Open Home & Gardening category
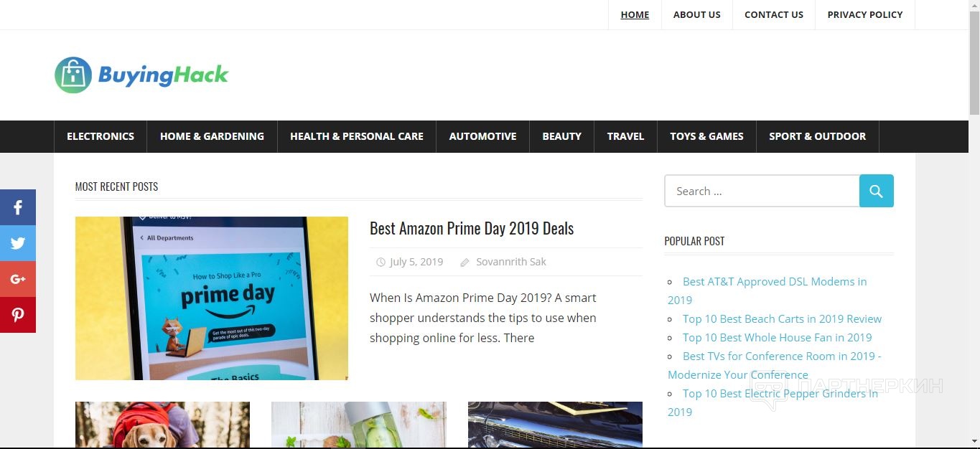This screenshot has width=980, height=449. pyautogui.click(x=212, y=136)
